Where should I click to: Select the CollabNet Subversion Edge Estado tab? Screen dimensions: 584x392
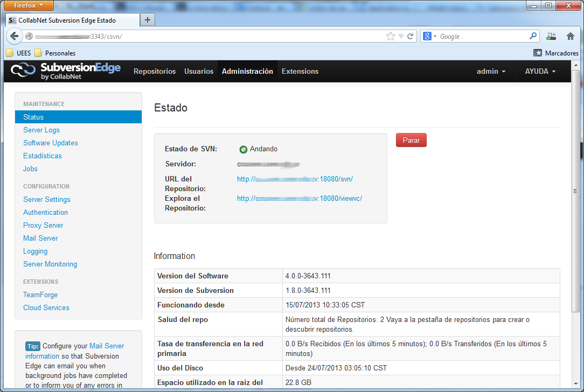pos(73,20)
